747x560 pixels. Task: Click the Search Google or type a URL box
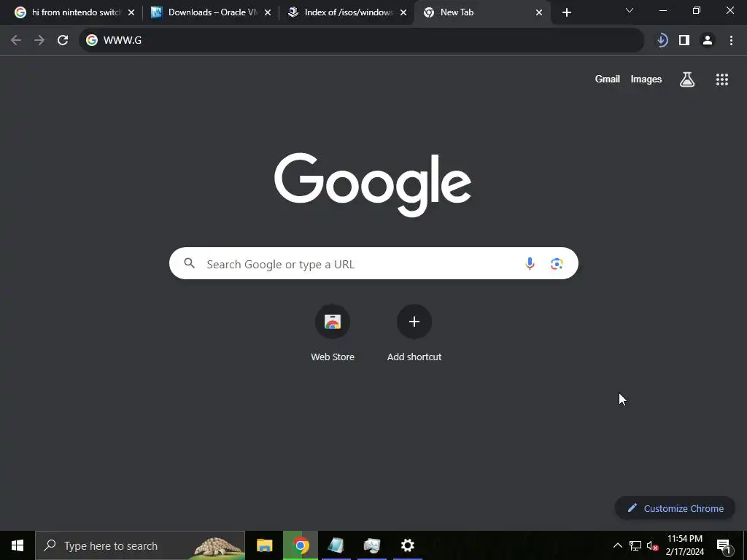point(373,263)
